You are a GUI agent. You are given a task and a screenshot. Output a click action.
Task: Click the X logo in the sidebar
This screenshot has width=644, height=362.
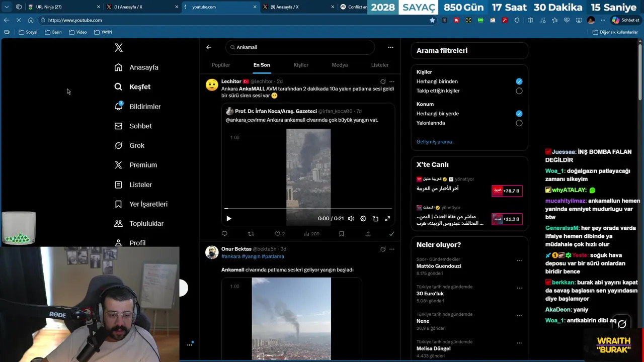pos(118,48)
